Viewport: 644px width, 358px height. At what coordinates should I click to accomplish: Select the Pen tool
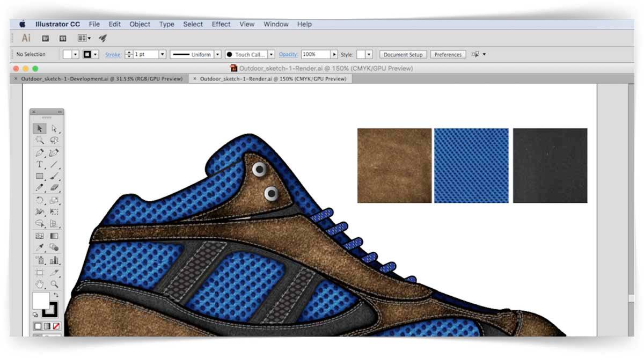pos(40,153)
